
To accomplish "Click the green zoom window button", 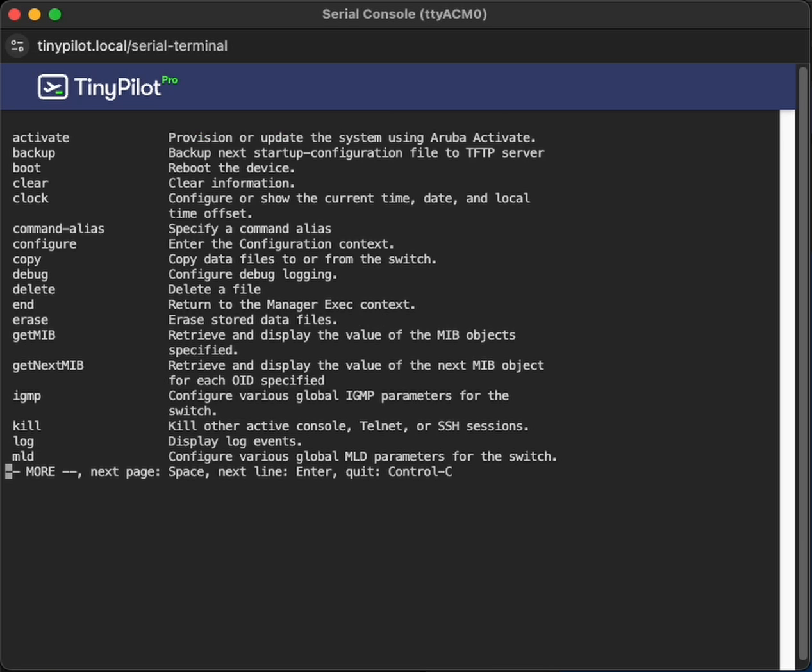I will (55, 13).
